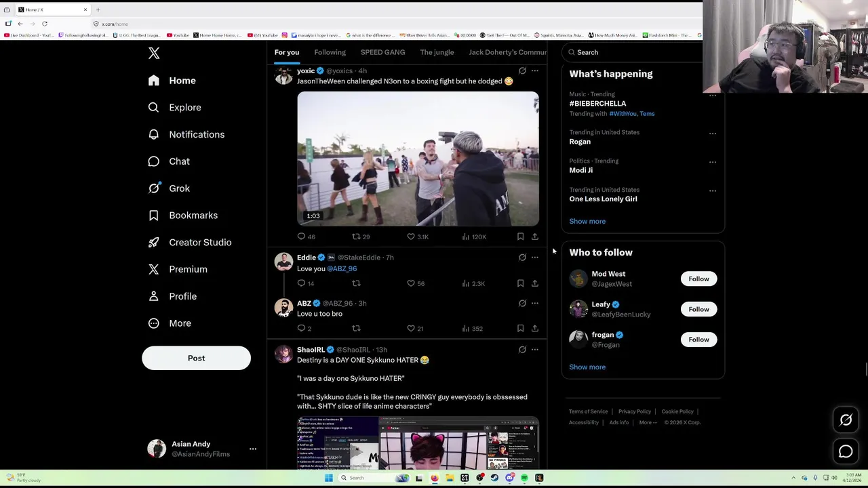Open floating messages chat button
Screen dimensions: 868x488
(846, 452)
